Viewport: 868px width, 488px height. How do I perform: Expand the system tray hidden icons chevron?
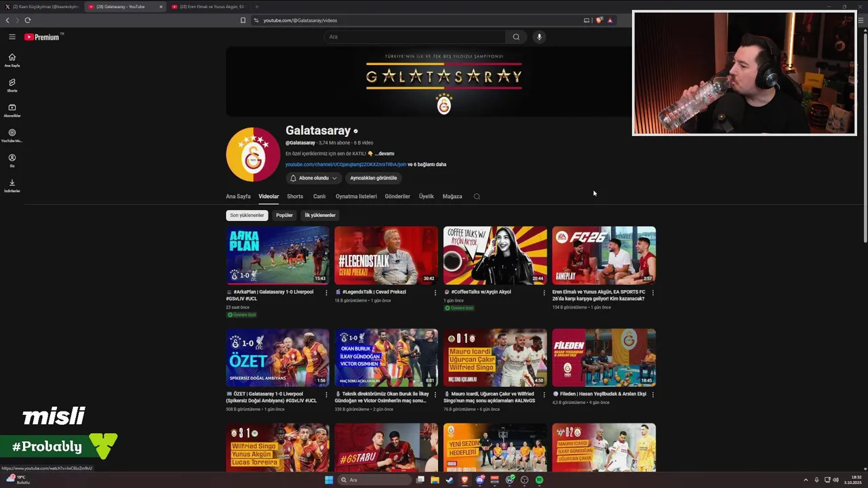tap(806, 480)
